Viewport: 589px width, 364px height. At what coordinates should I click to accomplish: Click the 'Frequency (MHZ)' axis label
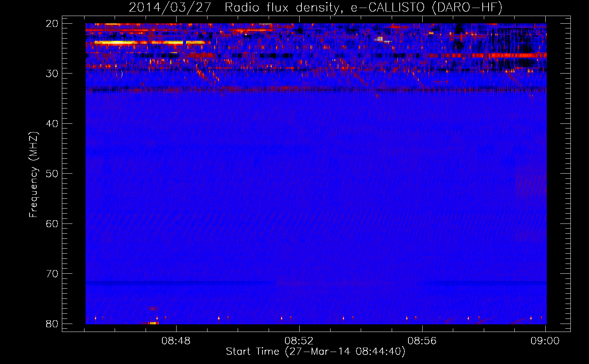tap(33, 175)
